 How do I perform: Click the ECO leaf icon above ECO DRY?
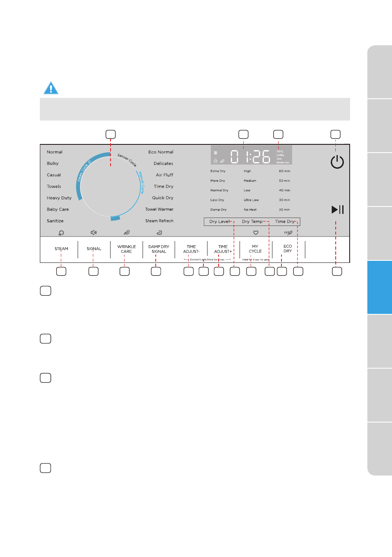click(288, 232)
